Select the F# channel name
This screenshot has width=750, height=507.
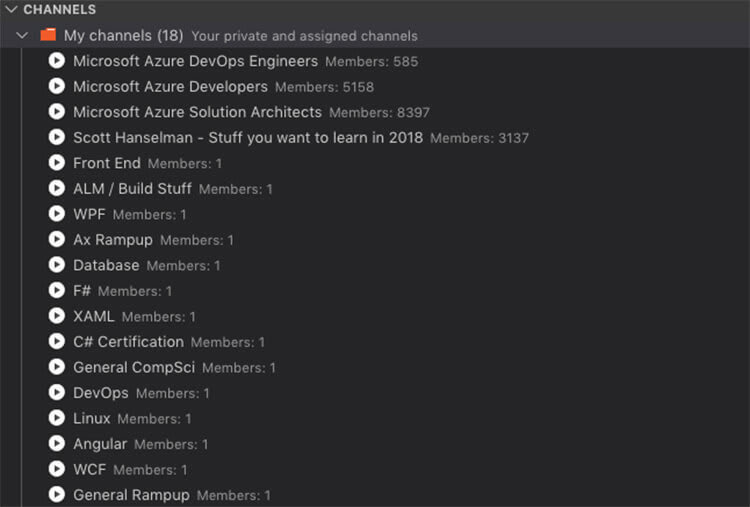tap(82, 291)
